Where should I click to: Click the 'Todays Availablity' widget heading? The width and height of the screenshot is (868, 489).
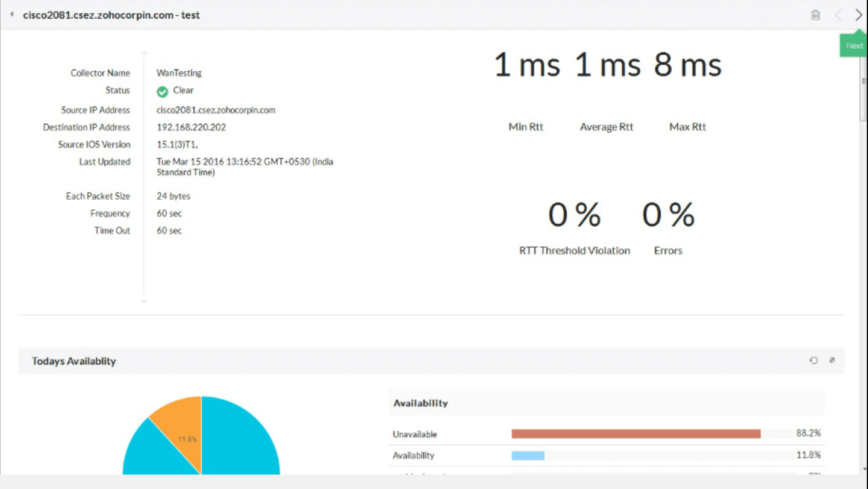pos(74,361)
